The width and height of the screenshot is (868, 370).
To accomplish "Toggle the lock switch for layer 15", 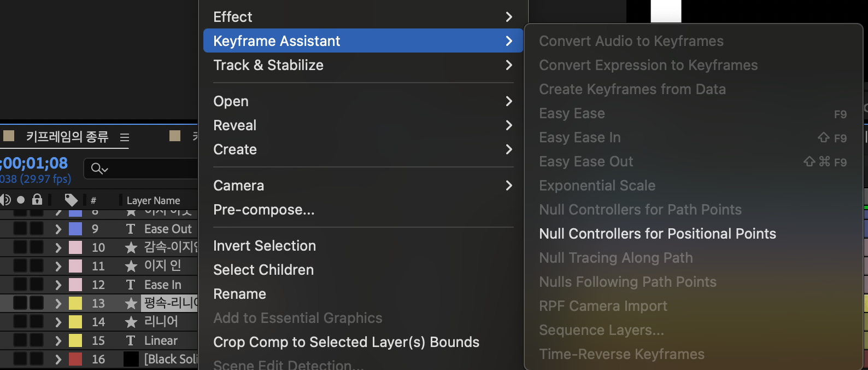I will click(36, 340).
